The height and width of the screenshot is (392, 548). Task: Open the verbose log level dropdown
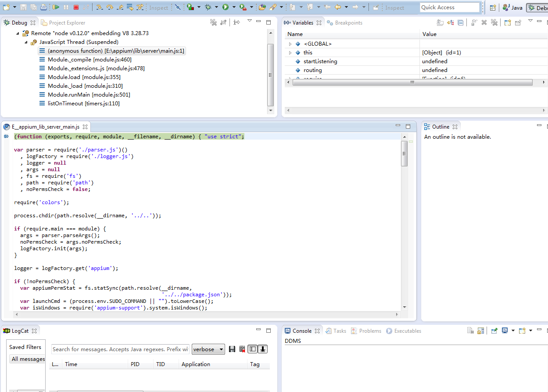(x=208, y=349)
